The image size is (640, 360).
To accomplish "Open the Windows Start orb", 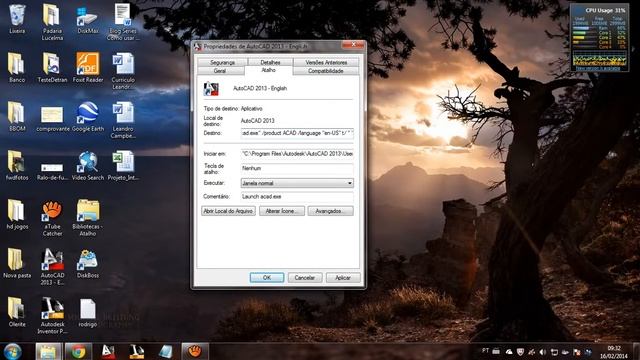I will point(13,351).
